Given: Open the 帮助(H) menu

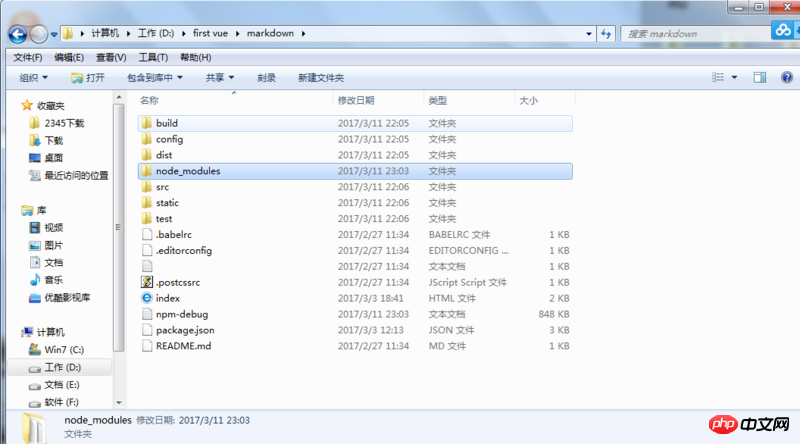Looking at the screenshot, I should pos(195,57).
